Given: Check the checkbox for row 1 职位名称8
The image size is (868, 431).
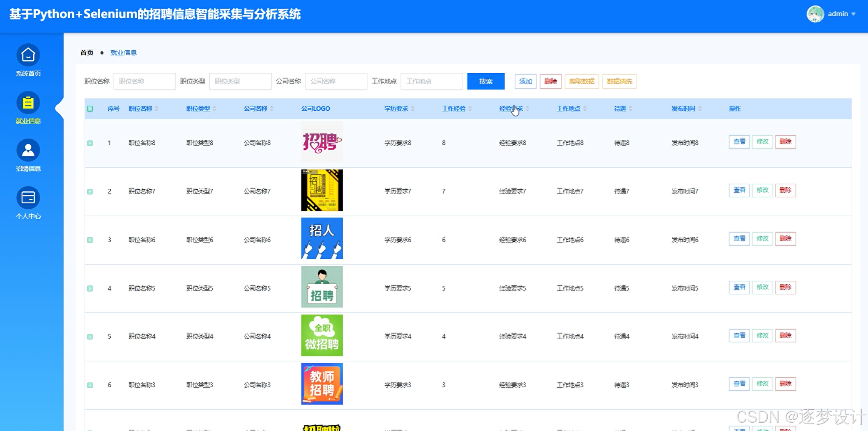Looking at the screenshot, I should pyautogui.click(x=90, y=142).
